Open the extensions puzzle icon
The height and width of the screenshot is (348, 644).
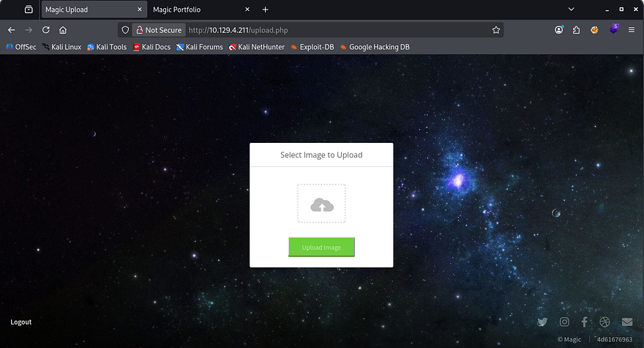pos(577,30)
